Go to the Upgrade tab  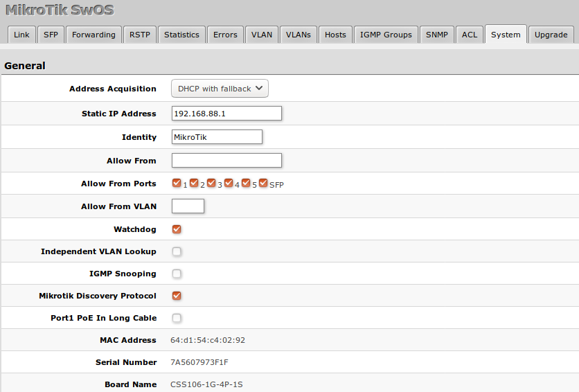[x=551, y=35]
